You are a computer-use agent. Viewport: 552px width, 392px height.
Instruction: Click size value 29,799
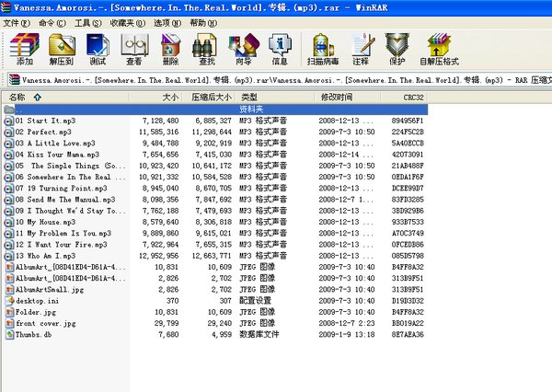[167, 323]
